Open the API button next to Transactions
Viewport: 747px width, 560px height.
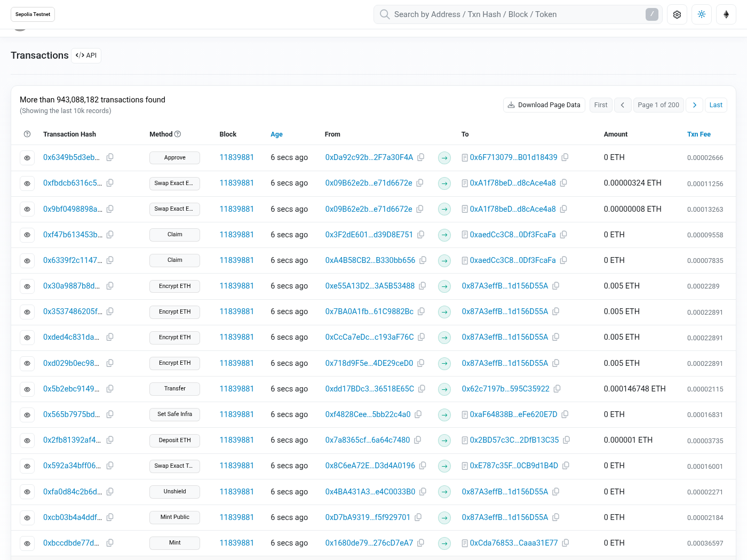coord(86,55)
